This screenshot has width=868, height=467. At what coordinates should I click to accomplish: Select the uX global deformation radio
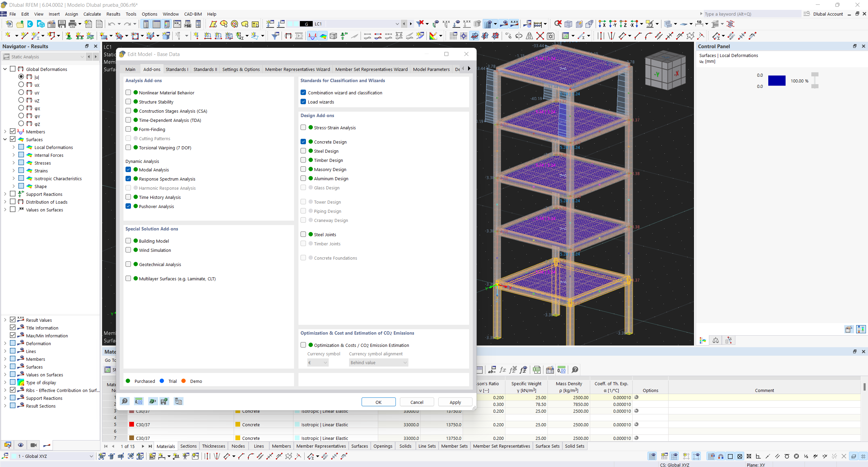tap(21, 85)
